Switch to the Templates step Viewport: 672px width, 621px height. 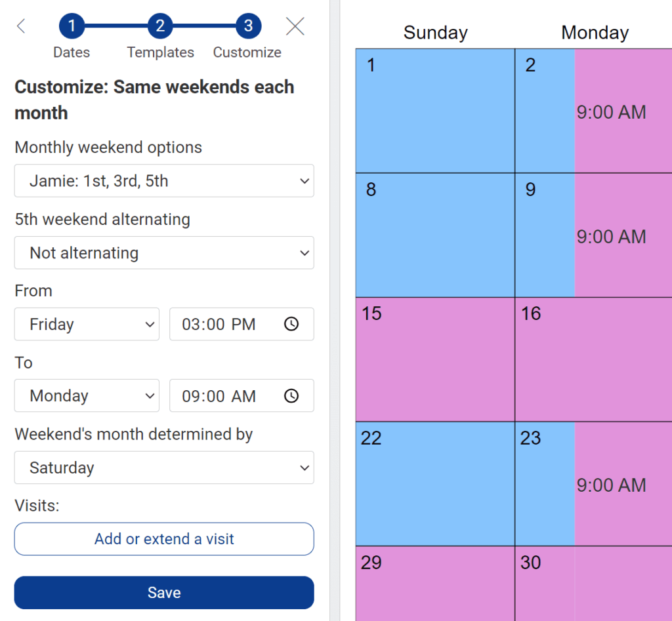(160, 52)
